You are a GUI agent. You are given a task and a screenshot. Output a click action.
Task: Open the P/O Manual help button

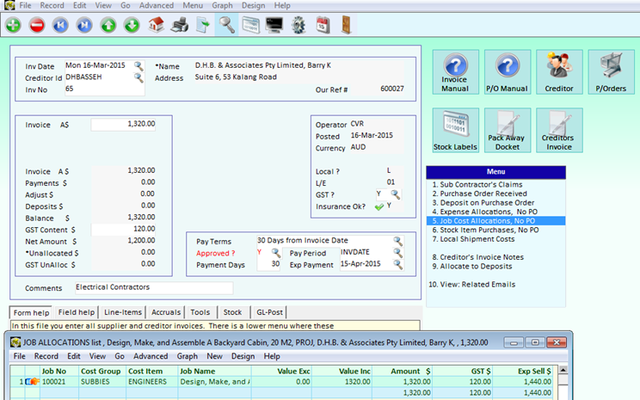[x=507, y=72]
